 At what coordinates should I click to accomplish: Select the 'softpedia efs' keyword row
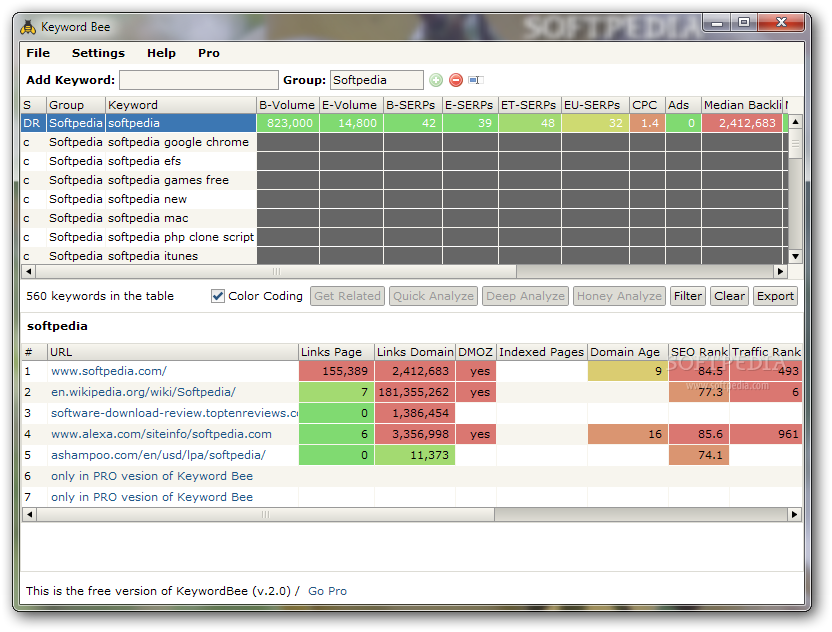click(x=404, y=161)
